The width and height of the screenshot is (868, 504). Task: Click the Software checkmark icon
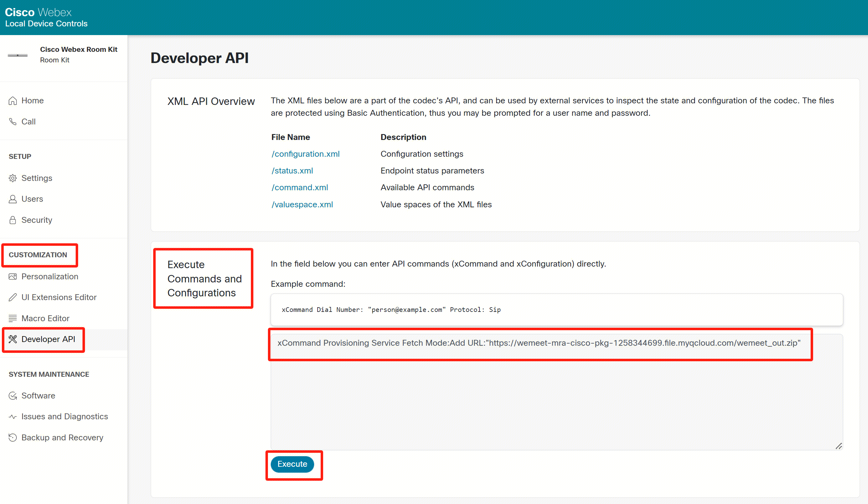pyautogui.click(x=13, y=396)
